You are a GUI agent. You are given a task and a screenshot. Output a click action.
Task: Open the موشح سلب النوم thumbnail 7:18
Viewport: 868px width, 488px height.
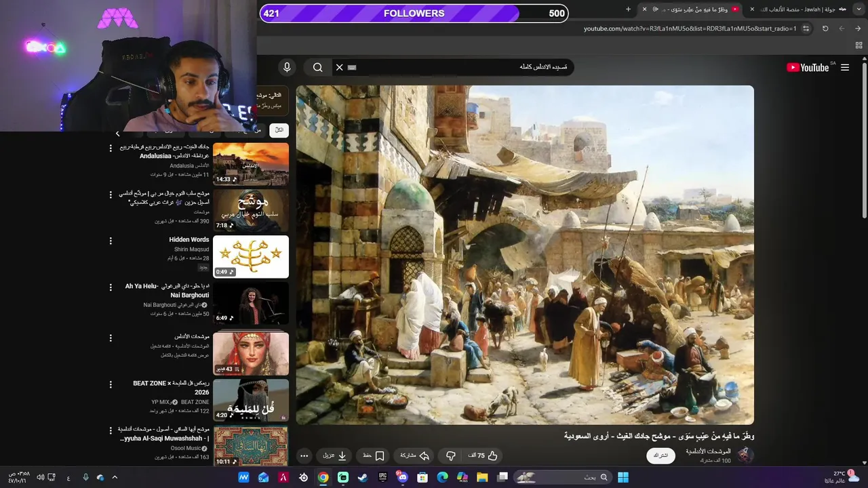[x=251, y=210]
